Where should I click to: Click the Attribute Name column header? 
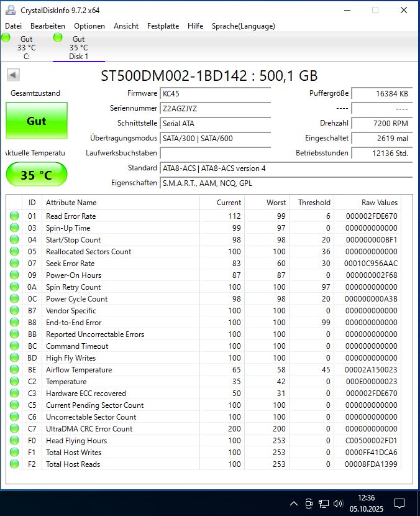coord(121,203)
